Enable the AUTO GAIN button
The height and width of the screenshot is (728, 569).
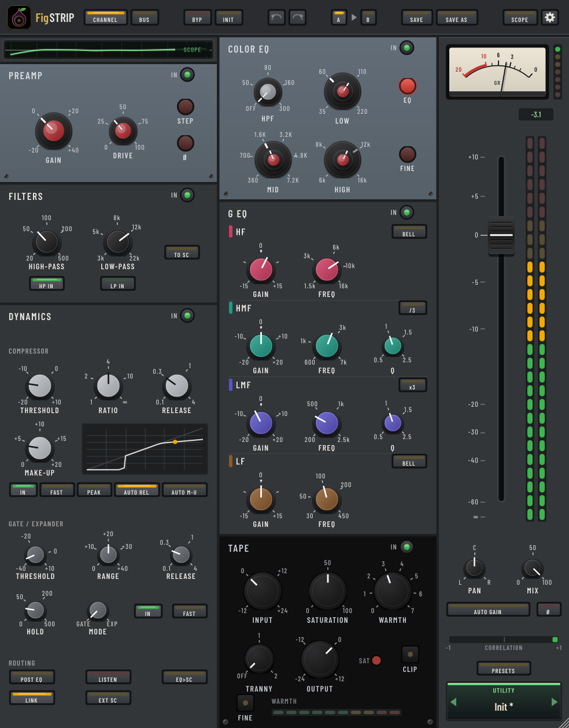pos(488,610)
